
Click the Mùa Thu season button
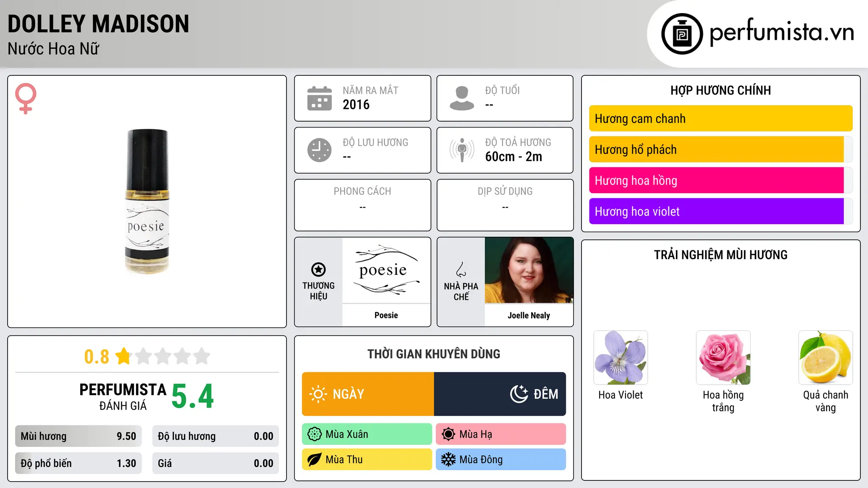(367, 460)
